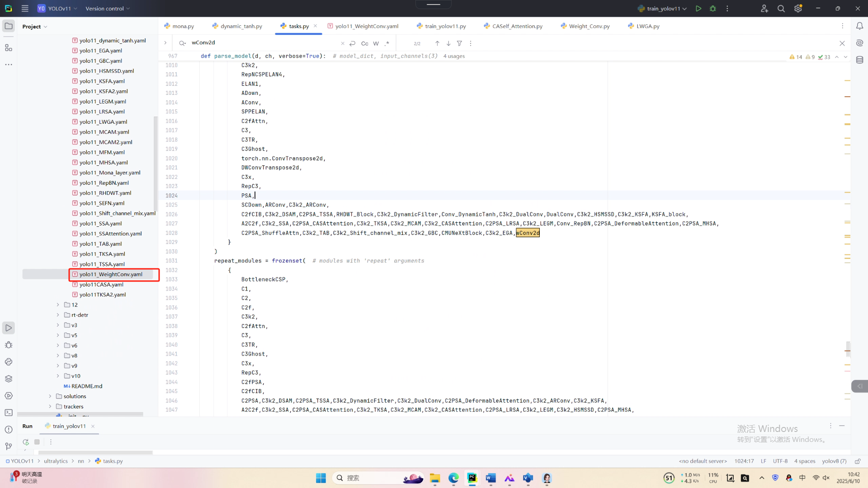Viewport: 868px width, 488px height.
Task: Toggle Match Case (Cc) search option
Action: (364, 43)
